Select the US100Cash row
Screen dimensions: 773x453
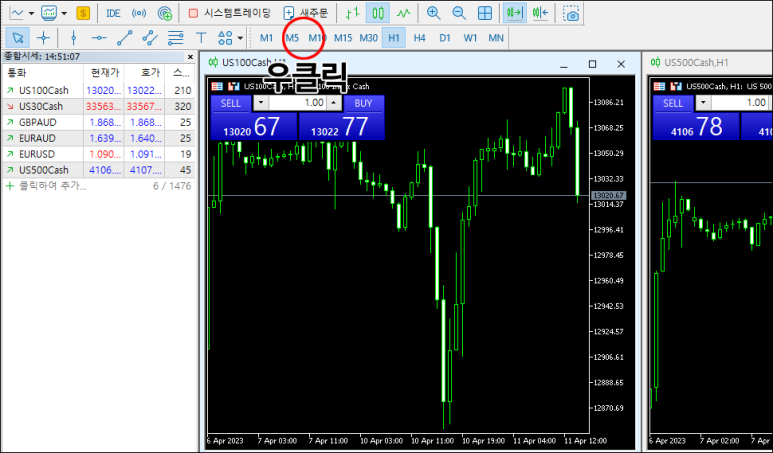(x=98, y=91)
